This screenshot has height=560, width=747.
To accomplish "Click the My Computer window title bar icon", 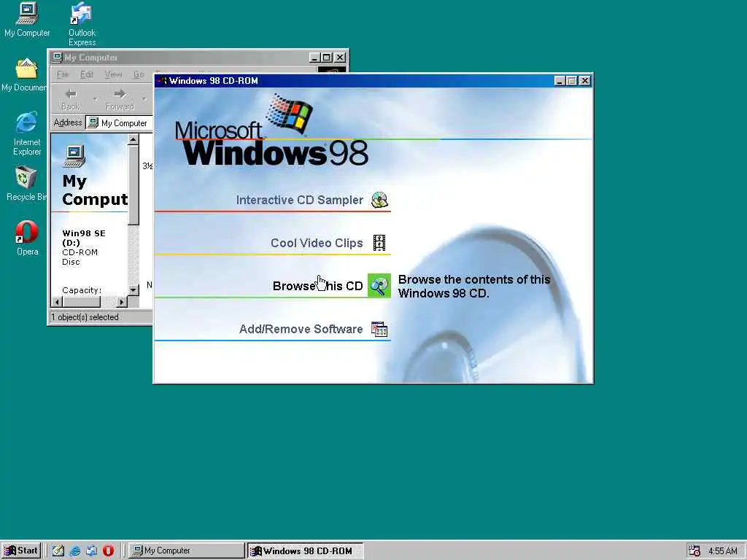I will point(58,58).
